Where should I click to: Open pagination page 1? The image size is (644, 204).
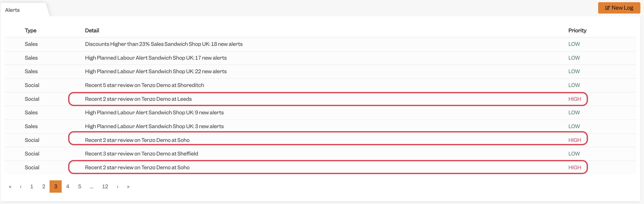click(x=32, y=187)
